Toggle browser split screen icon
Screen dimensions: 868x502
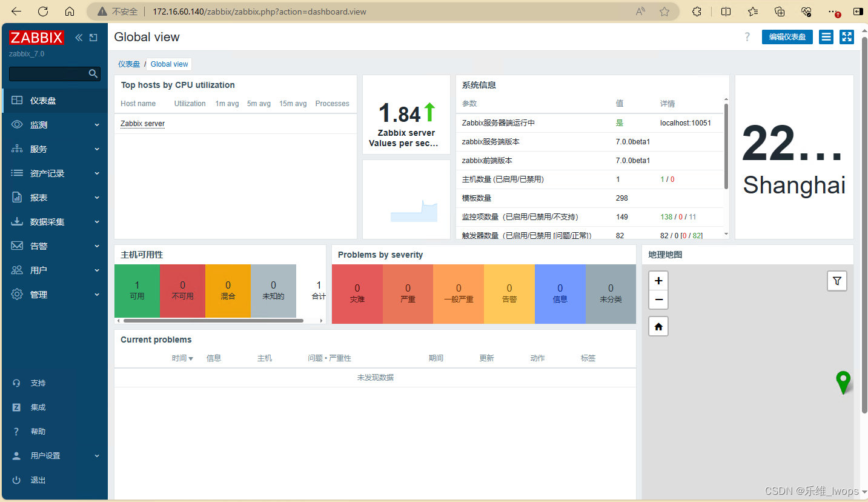tap(726, 12)
